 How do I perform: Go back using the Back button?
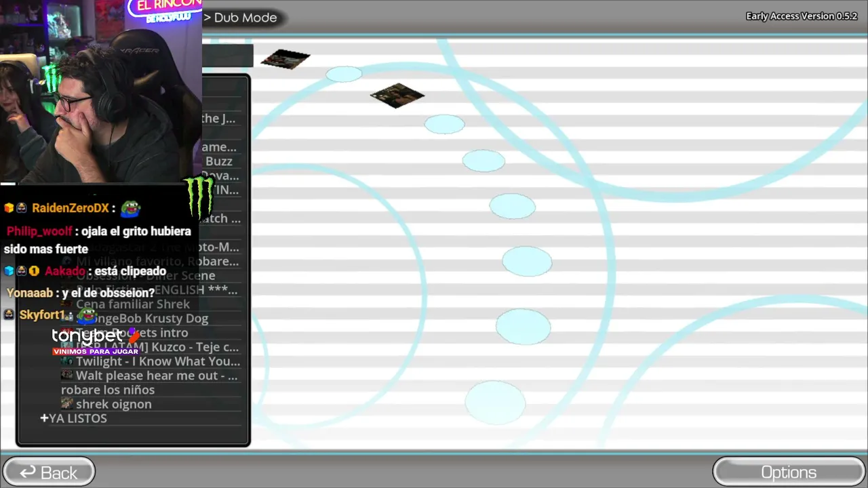48,472
